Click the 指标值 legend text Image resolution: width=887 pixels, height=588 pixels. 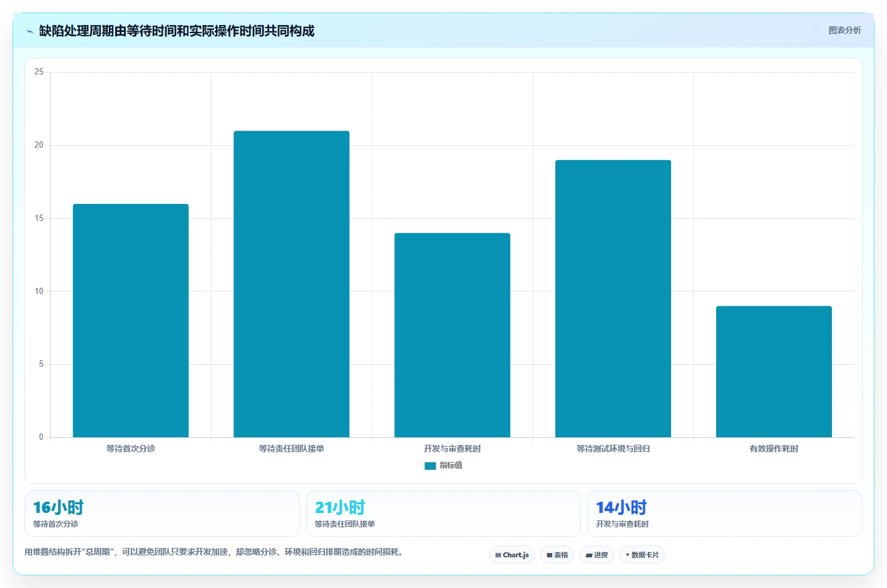[451, 465]
